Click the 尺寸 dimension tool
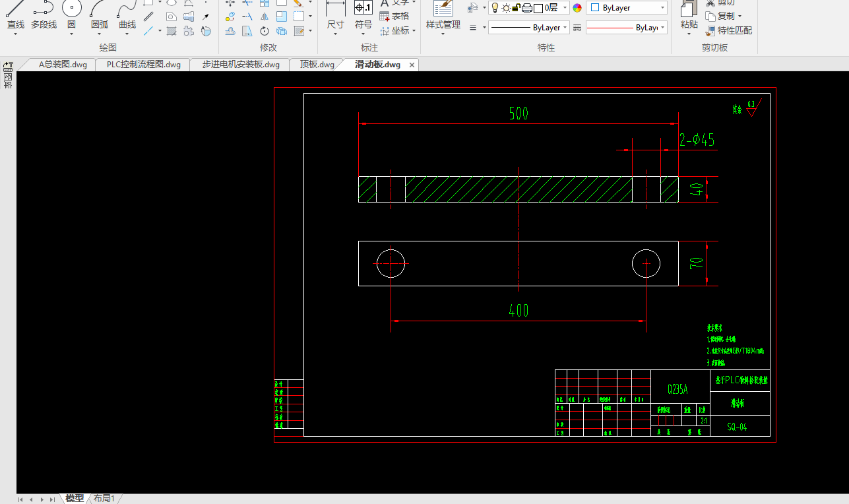The width and height of the screenshot is (849, 504). (x=336, y=15)
